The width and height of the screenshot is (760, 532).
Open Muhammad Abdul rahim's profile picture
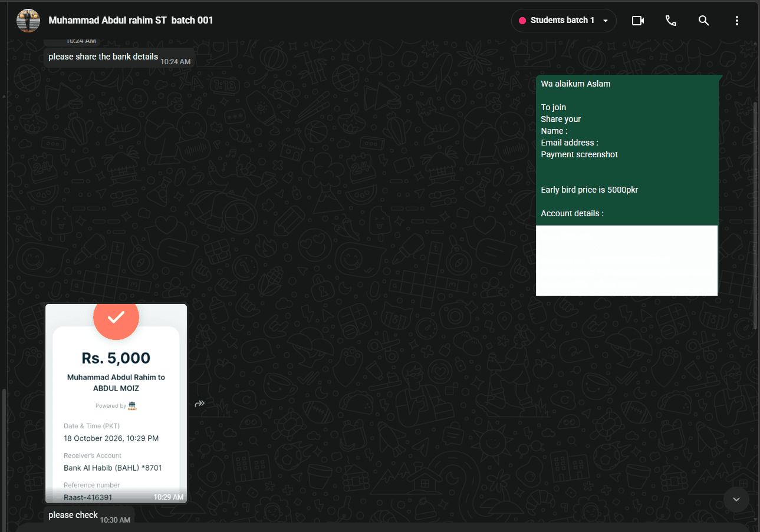click(28, 21)
